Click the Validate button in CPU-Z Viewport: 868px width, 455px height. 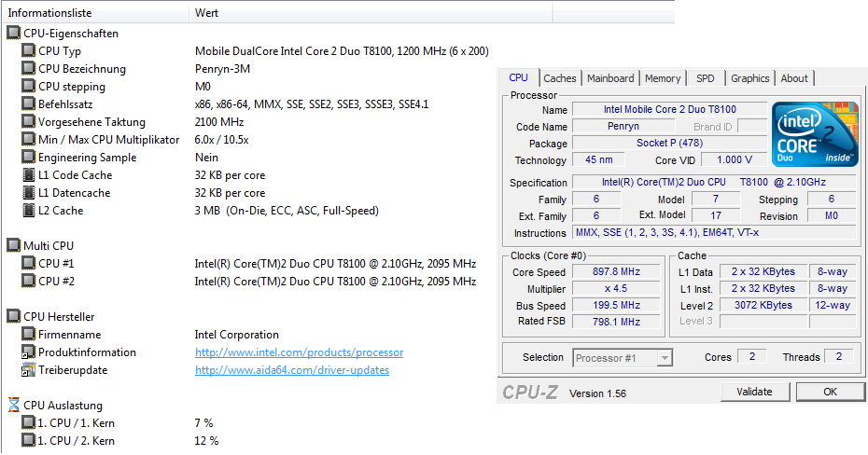(754, 392)
